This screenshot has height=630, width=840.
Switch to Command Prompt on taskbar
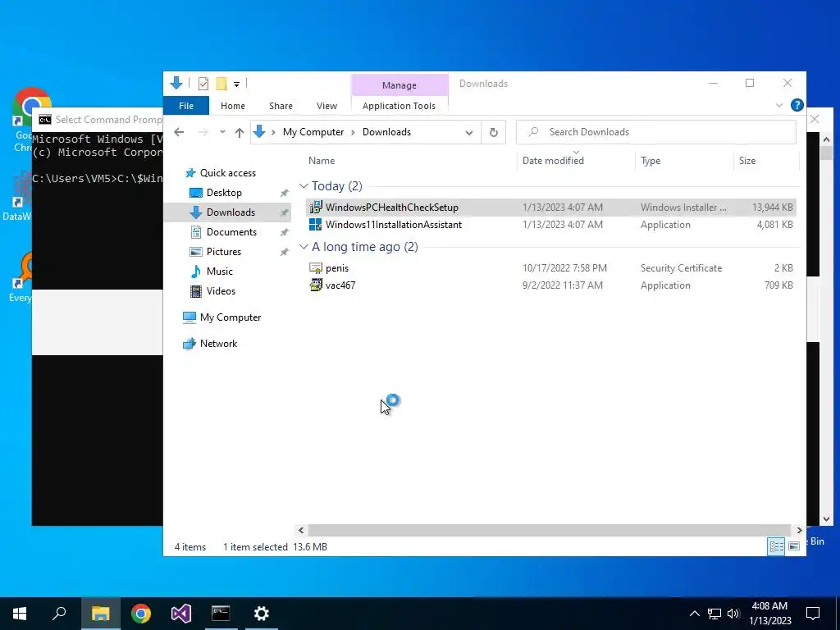click(221, 614)
